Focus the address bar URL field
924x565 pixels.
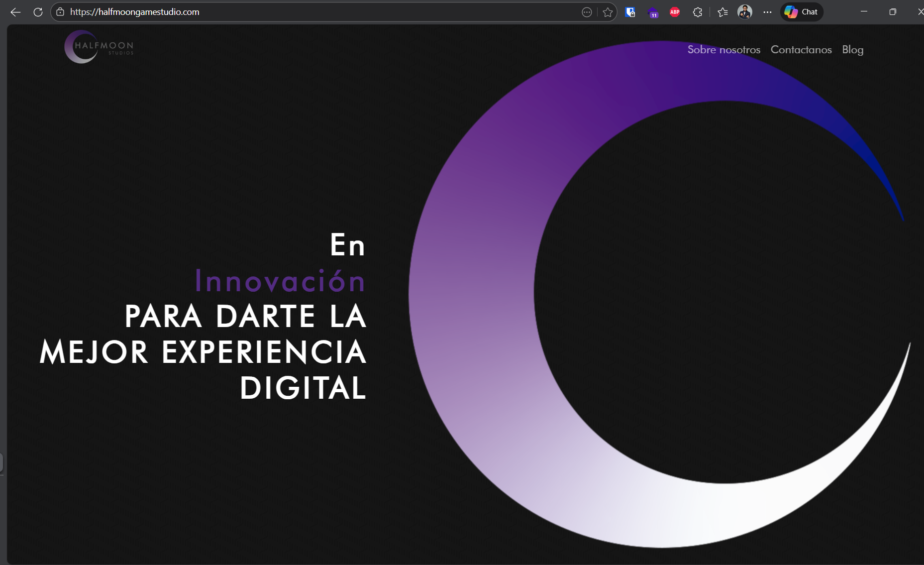point(299,12)
